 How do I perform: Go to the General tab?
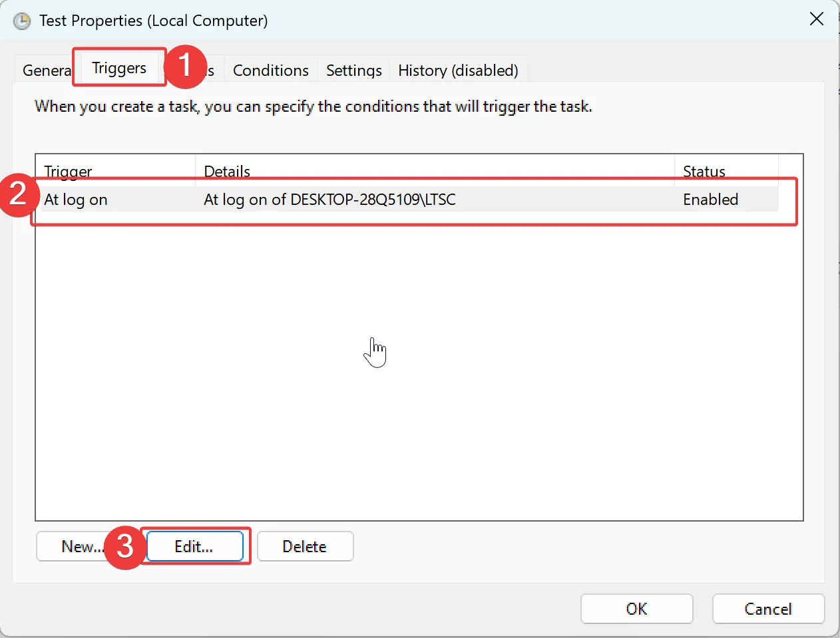pos(45,70)
